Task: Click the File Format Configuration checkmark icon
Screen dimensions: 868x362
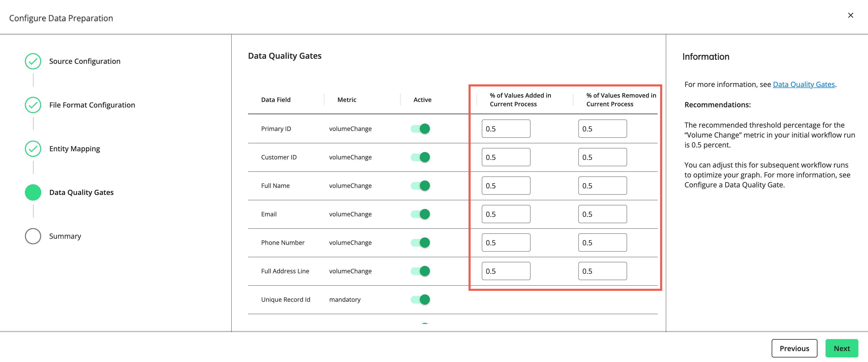Action: [33, 105]
